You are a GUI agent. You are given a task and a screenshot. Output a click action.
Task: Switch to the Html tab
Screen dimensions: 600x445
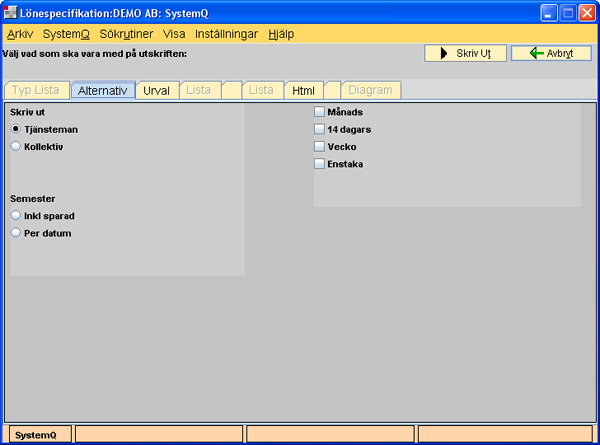click(x=303, y=90)
